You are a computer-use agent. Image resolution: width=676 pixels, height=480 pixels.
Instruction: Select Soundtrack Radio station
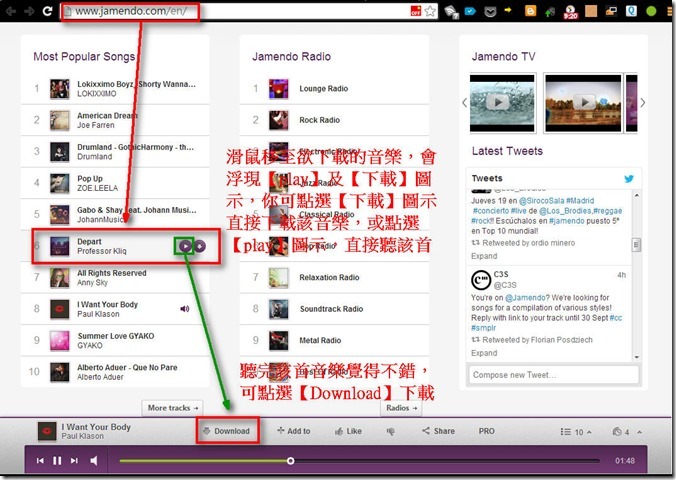pos(334,309)
